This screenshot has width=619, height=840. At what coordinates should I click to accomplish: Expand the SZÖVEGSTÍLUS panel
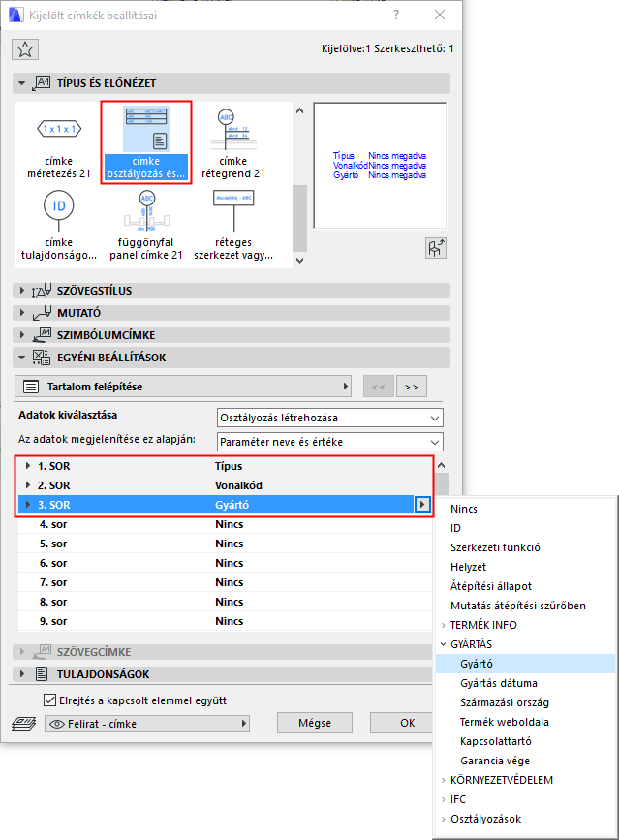(22, 291)
